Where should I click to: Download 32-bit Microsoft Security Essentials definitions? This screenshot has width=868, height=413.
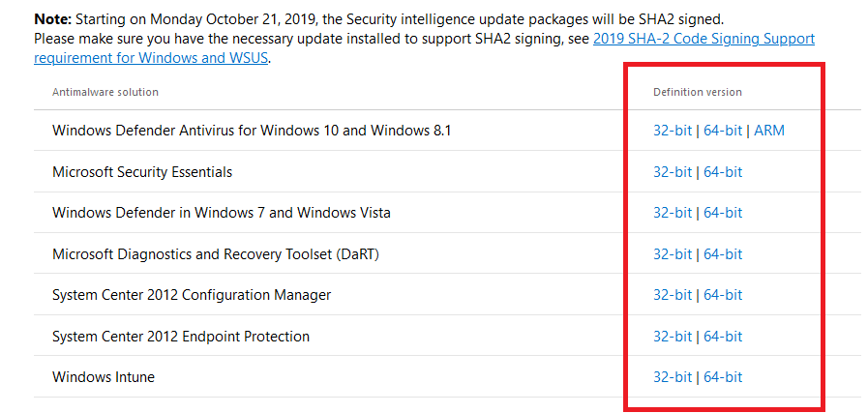click(673, 172)
